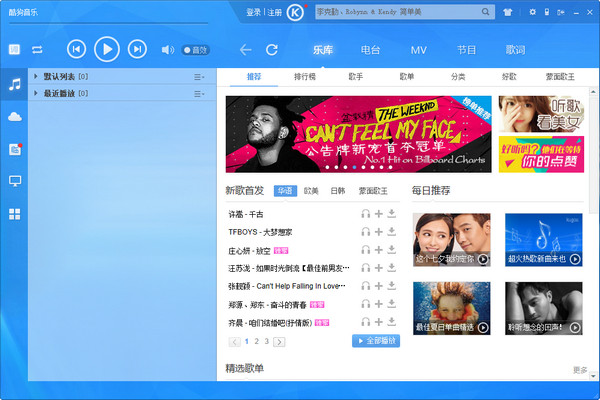This screenshot has height=400, width=600.
Task: Click the 登录 login link
Action: coord(253,12)
